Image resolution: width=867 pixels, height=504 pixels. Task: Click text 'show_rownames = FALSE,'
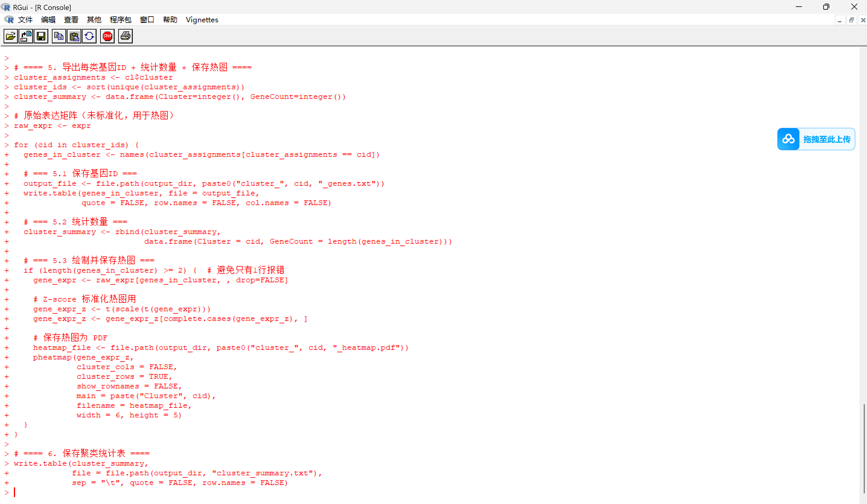point(129,386)
